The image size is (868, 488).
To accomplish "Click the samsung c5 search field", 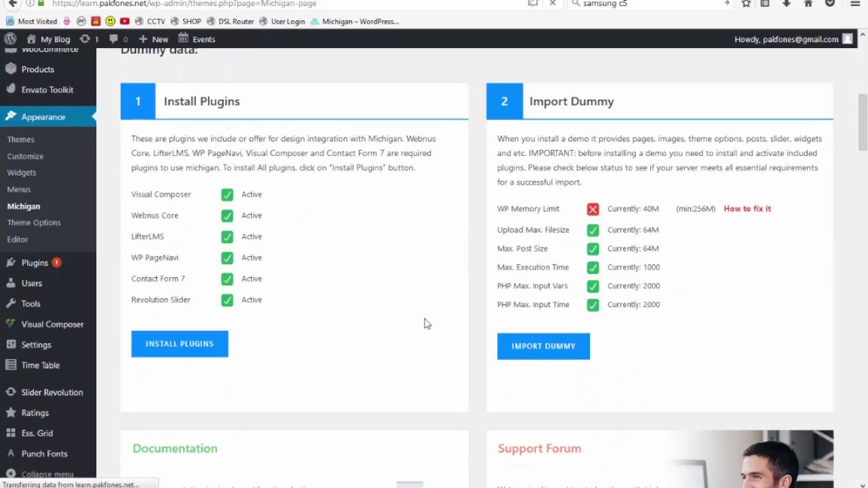I will coord(648,3).
